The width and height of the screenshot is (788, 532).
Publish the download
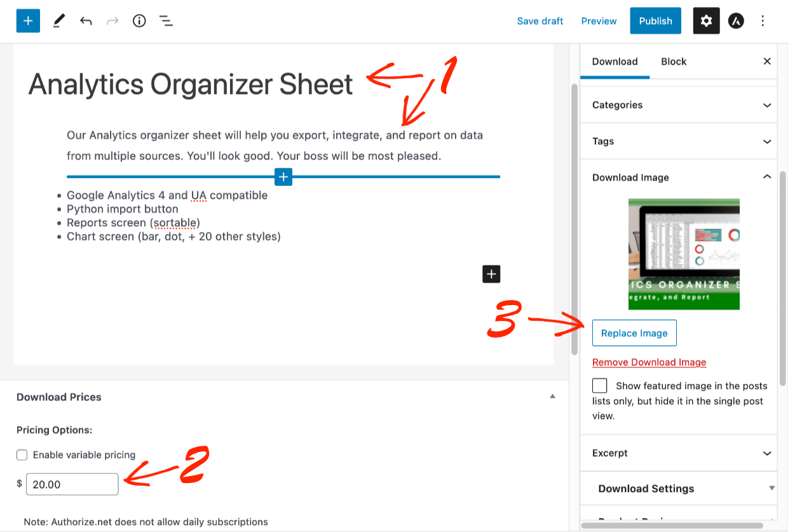click(655, 20)
